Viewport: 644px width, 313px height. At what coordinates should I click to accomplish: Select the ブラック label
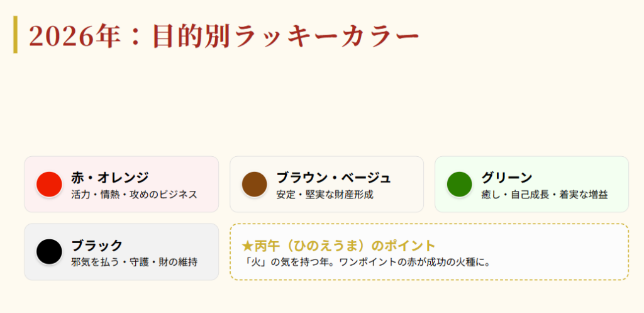click(x=97, y=245)
